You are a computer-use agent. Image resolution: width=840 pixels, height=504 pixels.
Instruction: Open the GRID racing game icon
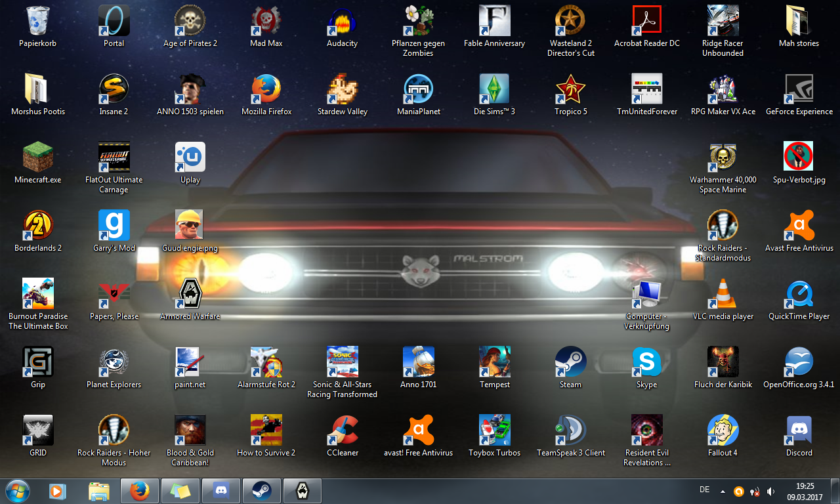[38, 430]
